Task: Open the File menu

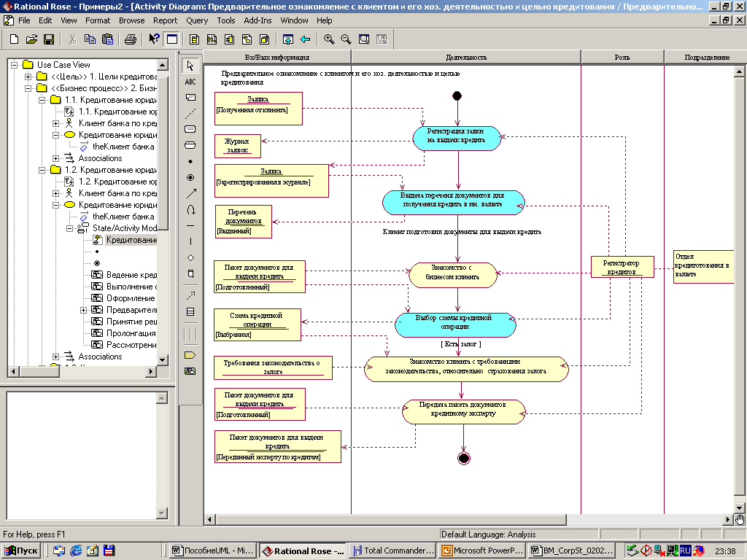Action: (x=24, y=20)
